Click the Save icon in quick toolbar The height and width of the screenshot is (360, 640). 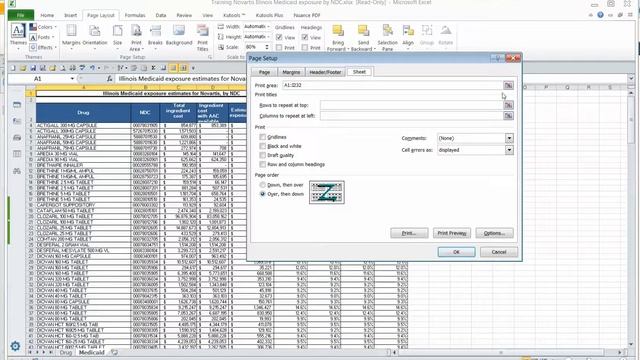click(x=33, y=68)
